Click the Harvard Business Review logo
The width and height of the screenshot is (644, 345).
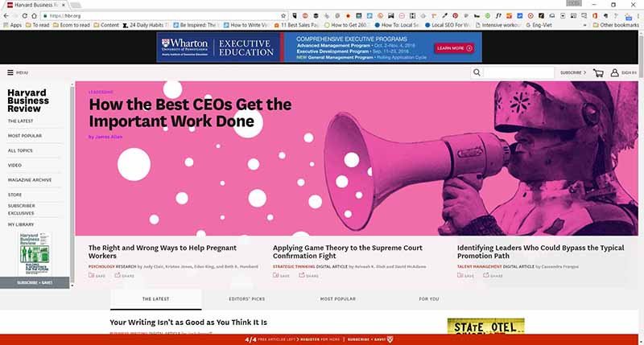click(x=28, y=101)
